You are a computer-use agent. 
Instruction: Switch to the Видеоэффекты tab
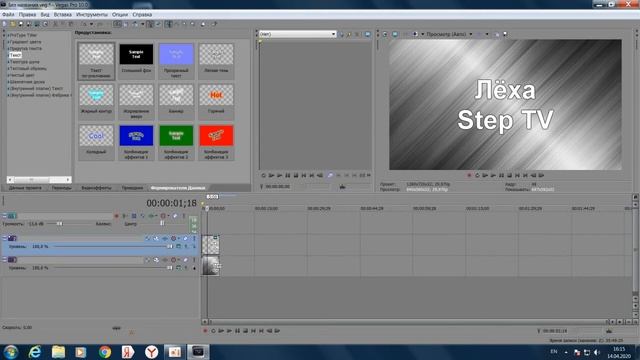pos(96,188)
